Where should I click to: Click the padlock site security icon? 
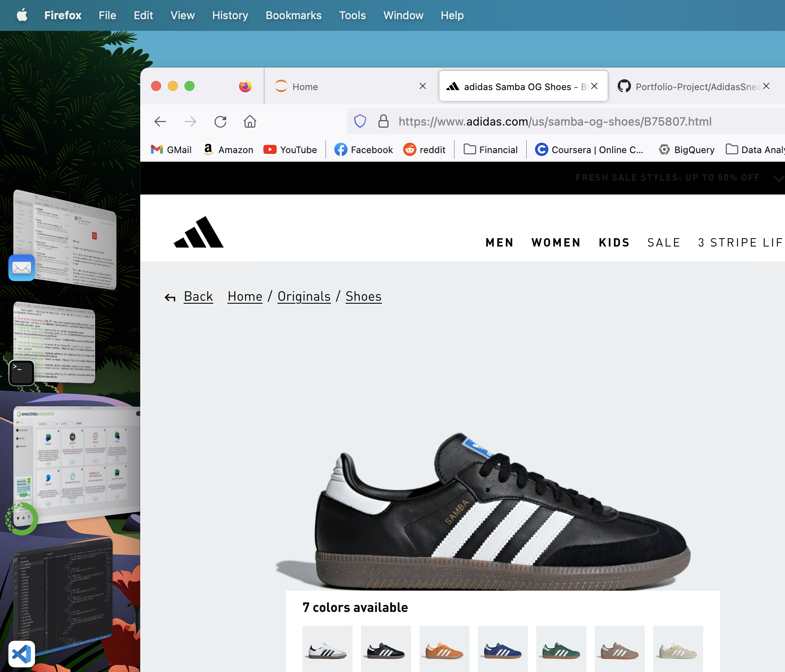coord(383,121)
